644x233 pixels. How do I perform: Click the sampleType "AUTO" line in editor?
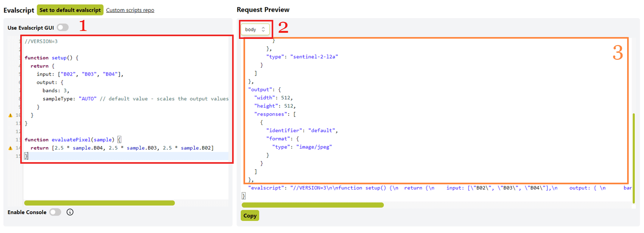(x=87, y=99)
